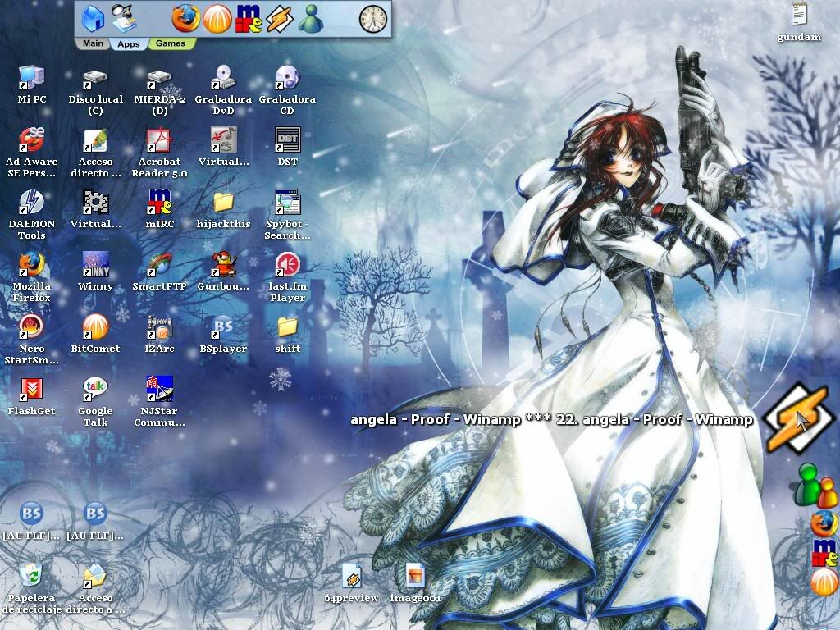Select the NJStar Communicator shortcut
This screenshot has height=630, width=840.
pyautogui.click(x=160, y=402)
